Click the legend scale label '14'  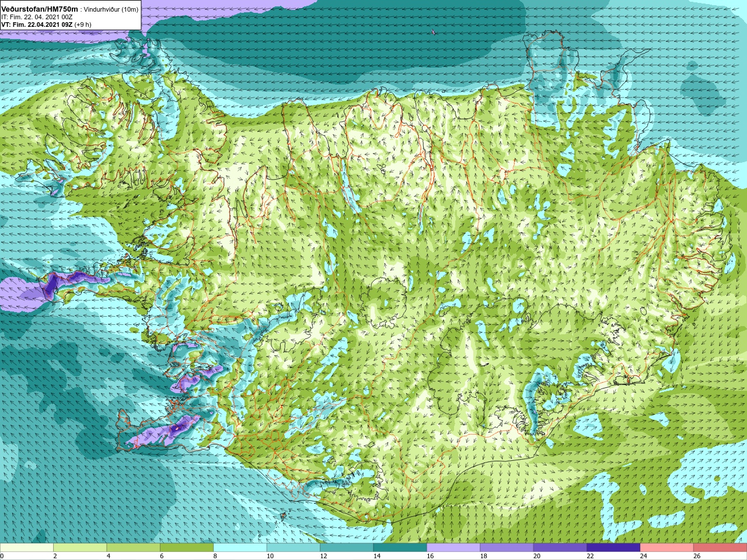tap(376, 556)
